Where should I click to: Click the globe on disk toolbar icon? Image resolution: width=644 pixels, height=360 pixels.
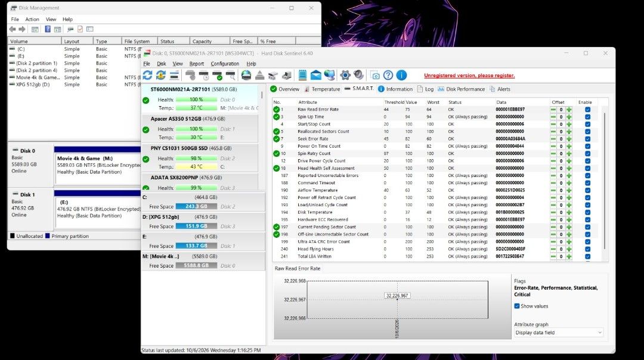pos(246,75)
